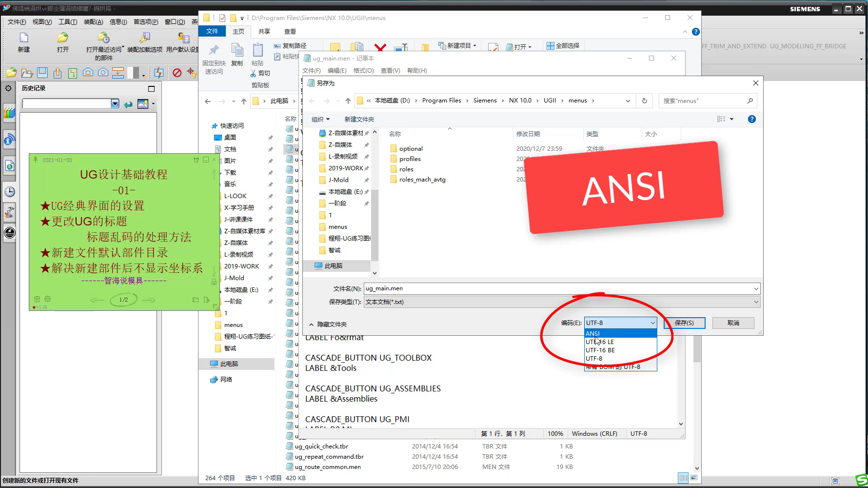
Task: Open 文件(F) menu in NX menu bar
Action: click(17, 22)
